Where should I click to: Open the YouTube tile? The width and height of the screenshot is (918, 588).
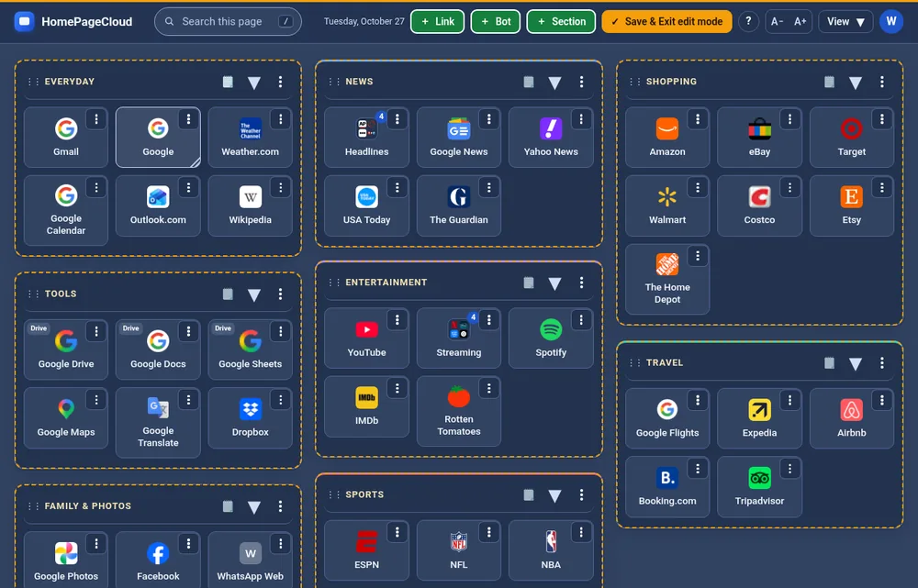coord(366,338)
